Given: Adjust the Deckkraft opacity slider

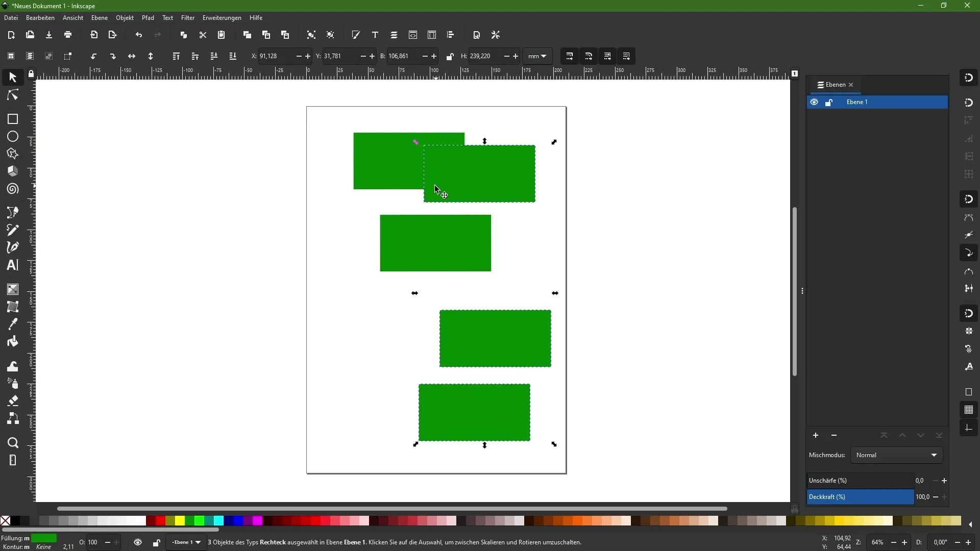Looking at the screenshot, I should click(860, 497).
